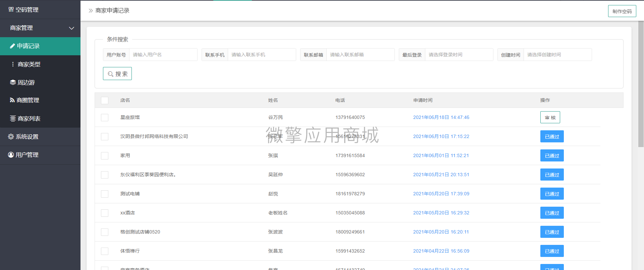The height and width of the screenshot is (270, 644).
Task: Click phone number 18009249661
Action: 350,232
